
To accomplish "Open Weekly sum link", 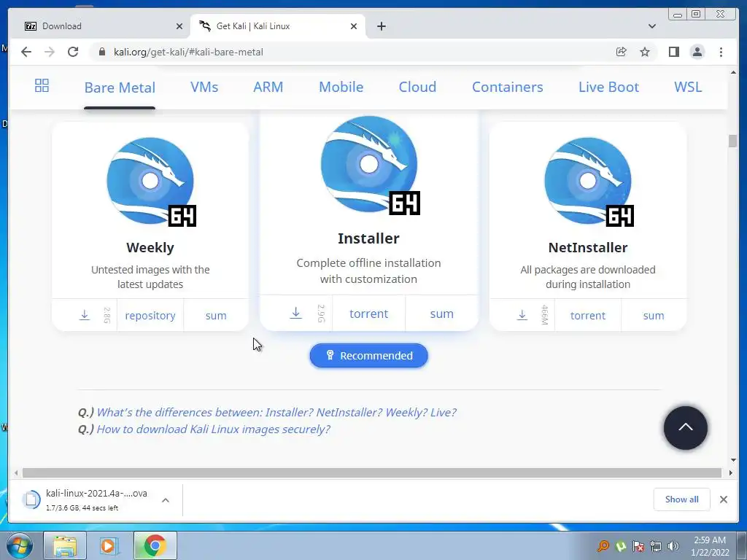I will tap(216, 315).
